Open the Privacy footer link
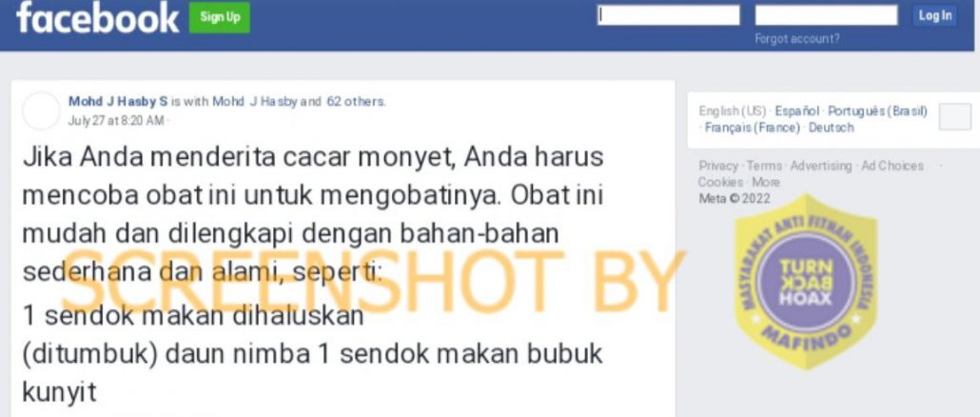Viewport: 980px width, 417px height. tap(718, 166)
